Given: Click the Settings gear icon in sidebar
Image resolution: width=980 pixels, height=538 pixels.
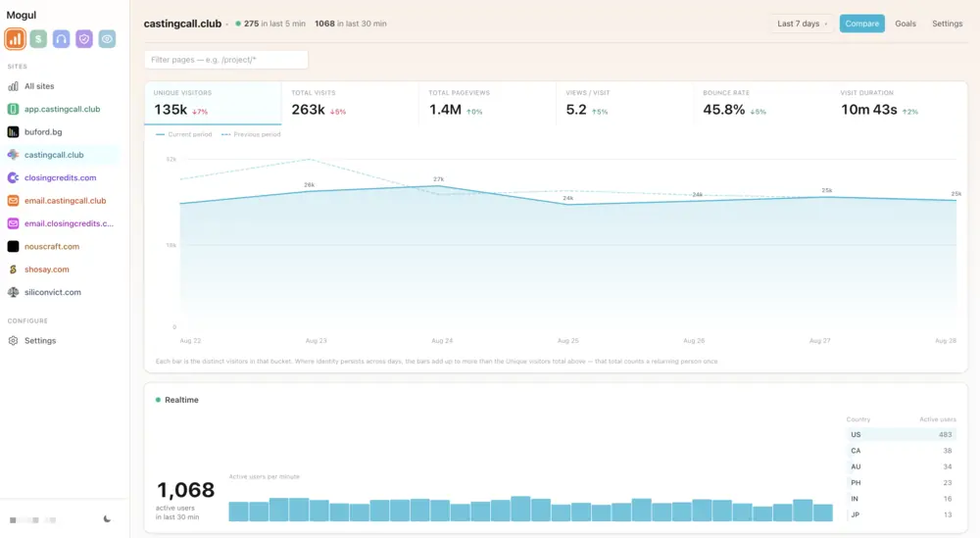Looking at the screenshot, I should coord(13,341).
